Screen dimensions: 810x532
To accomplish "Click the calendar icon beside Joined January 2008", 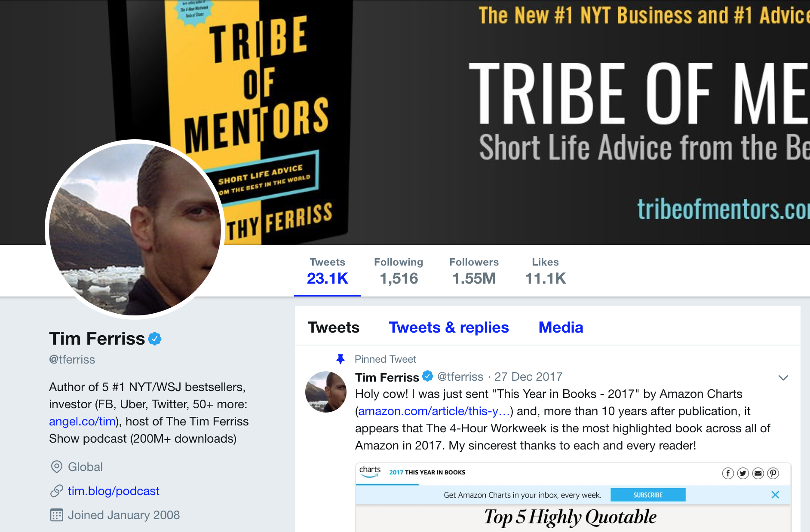I will click(x=56, y=515).
